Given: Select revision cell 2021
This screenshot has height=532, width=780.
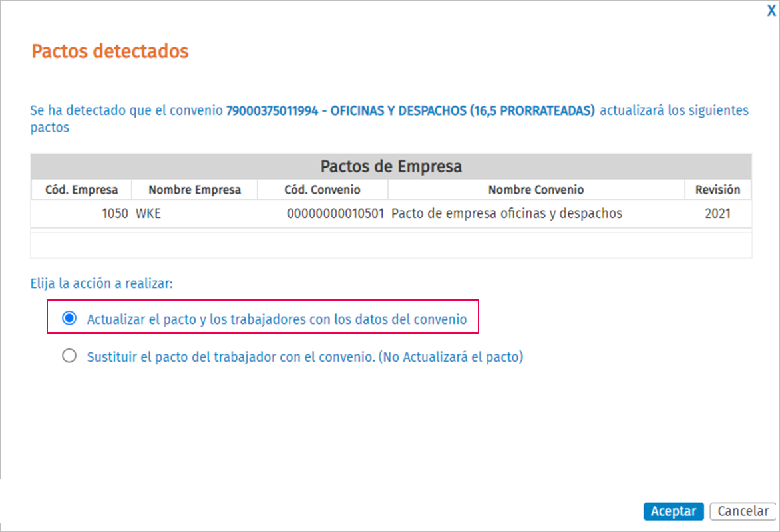Looking at the screenshot, I should 718,213.
